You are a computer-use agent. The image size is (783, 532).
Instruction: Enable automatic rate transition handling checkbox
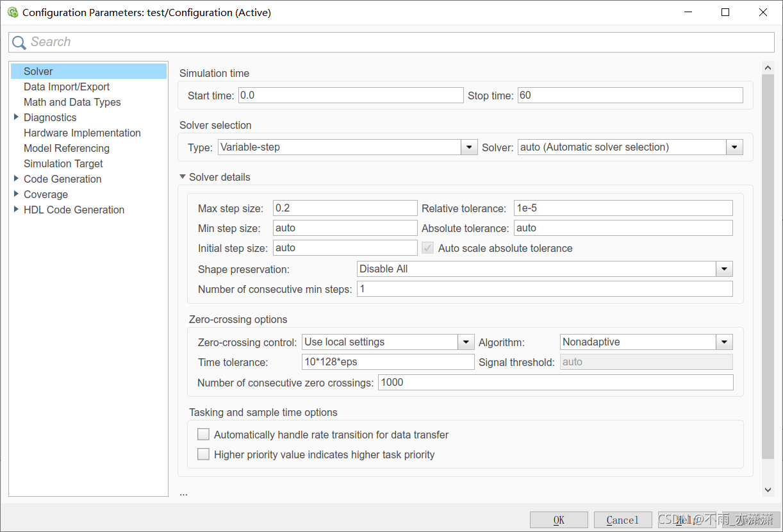pyautogui.click(x=203, y=435)
